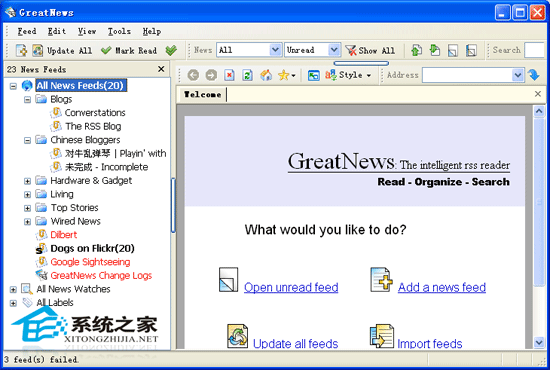
Task: Stop loading with the red X page icon
Action: (229, 75)
